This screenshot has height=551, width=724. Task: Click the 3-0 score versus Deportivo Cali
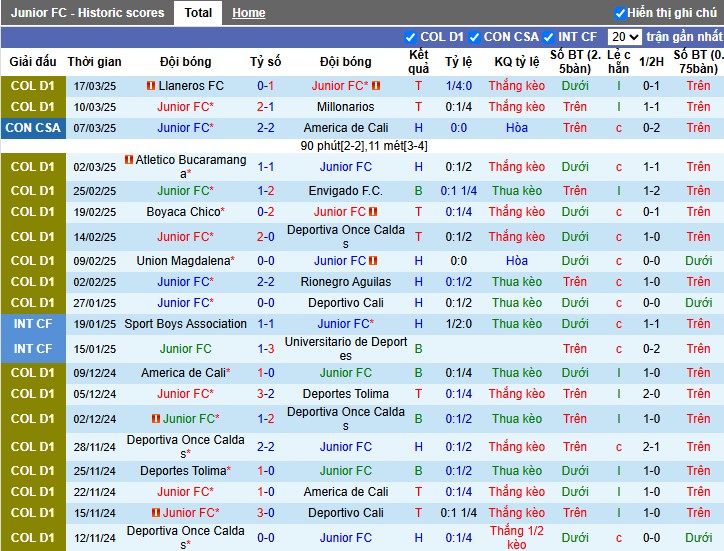pos(265,513)
